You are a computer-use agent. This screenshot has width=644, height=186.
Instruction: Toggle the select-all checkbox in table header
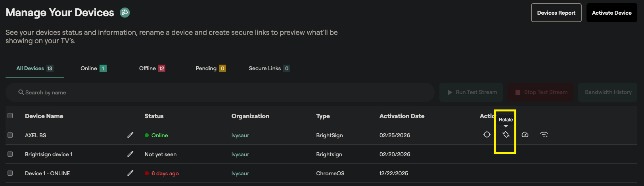click(x=10, y=116)
